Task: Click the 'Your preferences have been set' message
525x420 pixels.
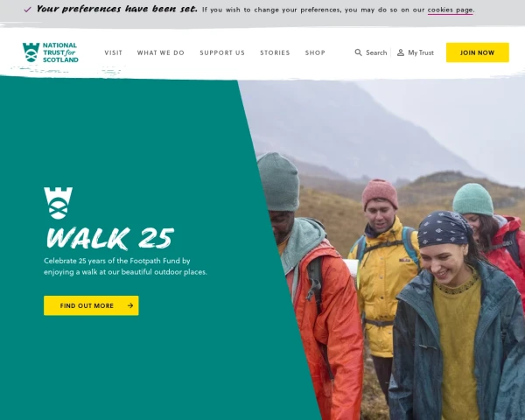Action: pyautogui.click(x=117, y=9)
